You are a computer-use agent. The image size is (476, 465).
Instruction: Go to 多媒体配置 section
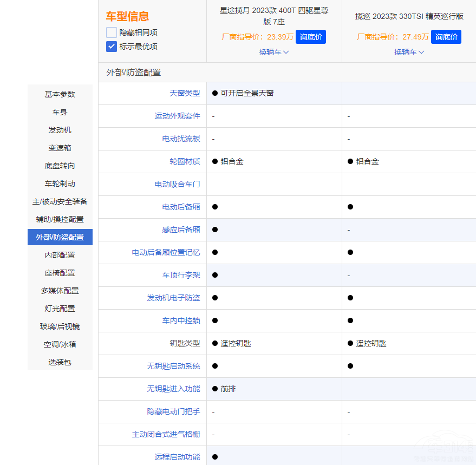(x=60, y=291)
